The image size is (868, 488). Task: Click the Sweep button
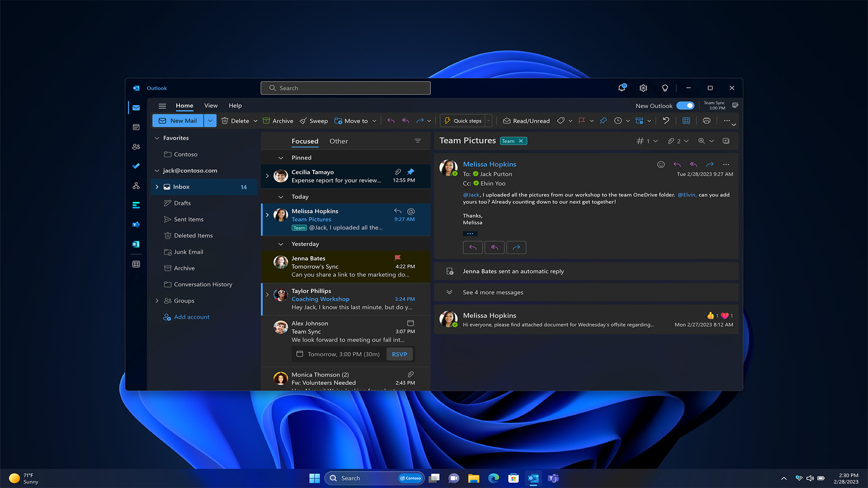pyautogui.click(x=314, y=121)
